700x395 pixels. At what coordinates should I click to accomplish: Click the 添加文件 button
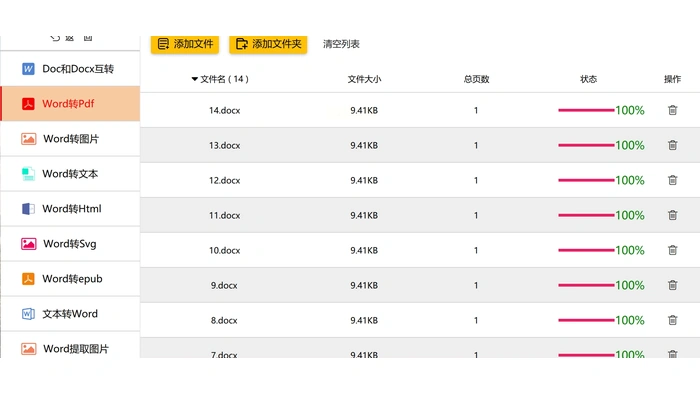(185, 44)
